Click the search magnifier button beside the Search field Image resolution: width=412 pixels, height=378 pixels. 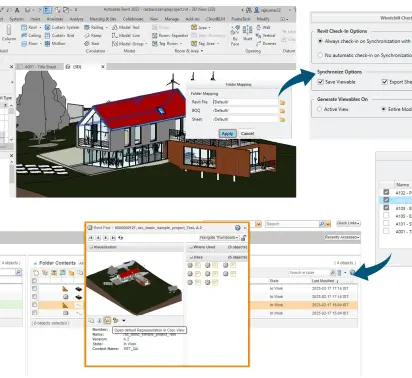pyautogui.click(x=322, y=224)
